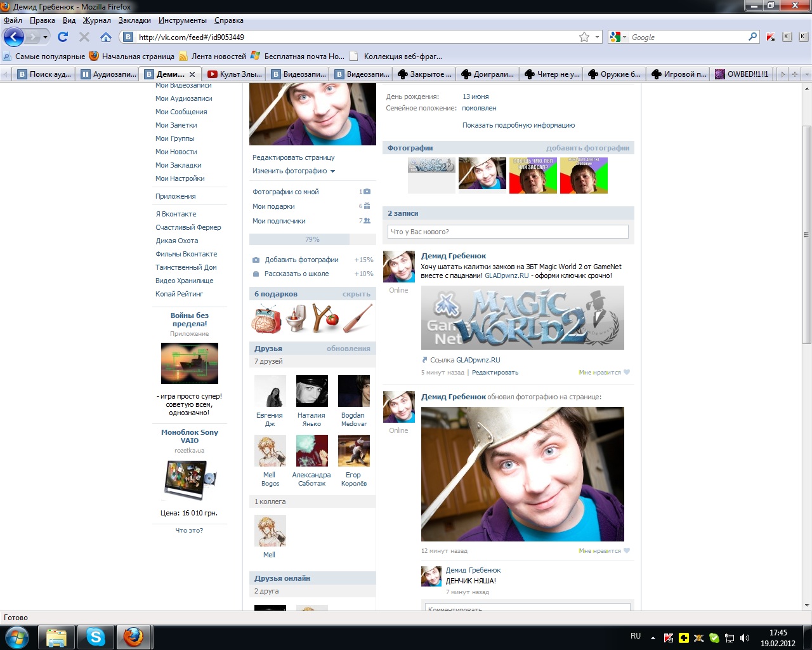Screen dimensions: 812x650
Task: Click Показать подробную информацию link
Action: point(518,125)
